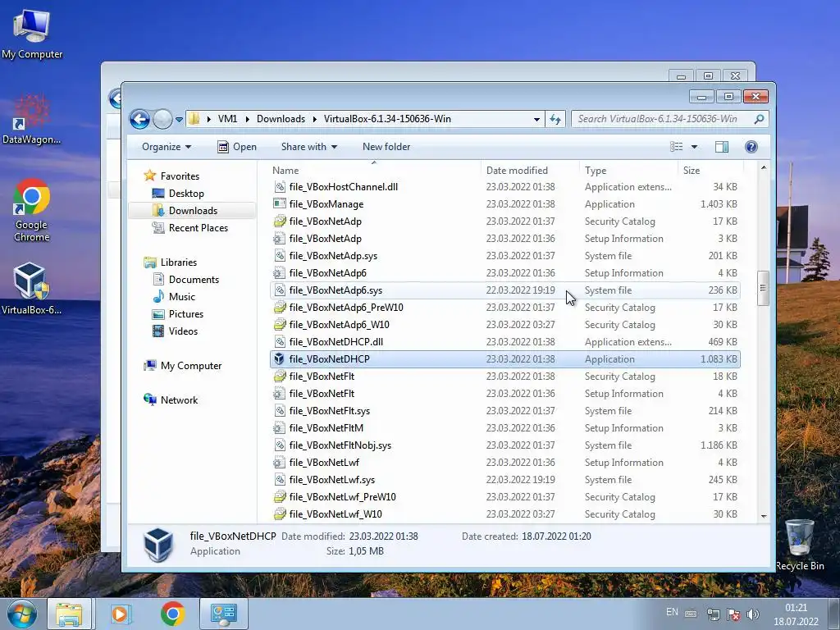Select file_VBoxNetFlt.sys
The height and width of the screenshot is (630, 840).
(x=330, y=411)
